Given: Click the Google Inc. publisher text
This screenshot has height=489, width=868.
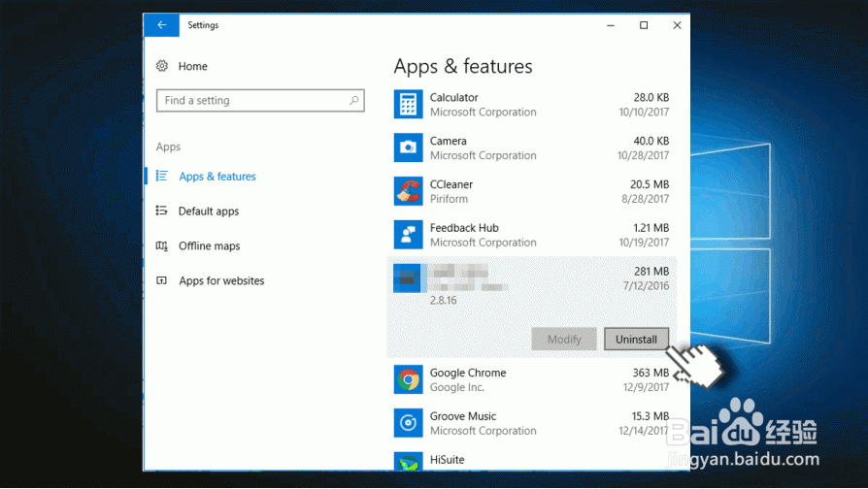Looking at the screenshot, I should pos(457,387).
